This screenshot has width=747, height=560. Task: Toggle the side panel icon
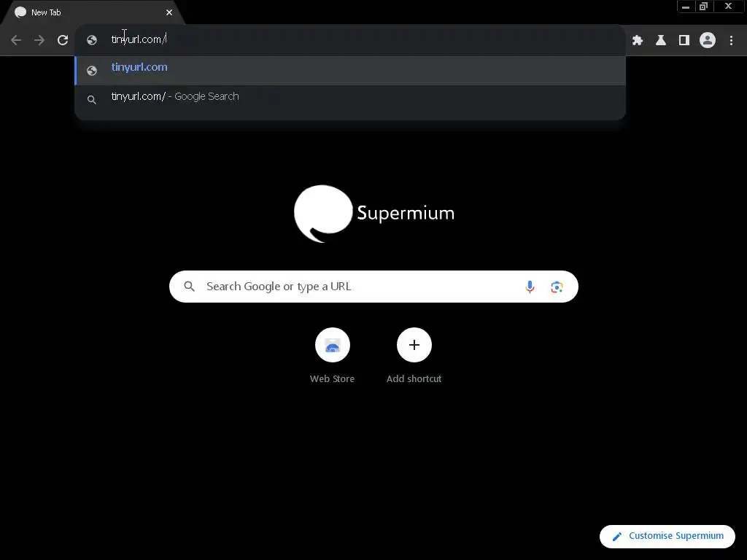click(x=684, y=41)
